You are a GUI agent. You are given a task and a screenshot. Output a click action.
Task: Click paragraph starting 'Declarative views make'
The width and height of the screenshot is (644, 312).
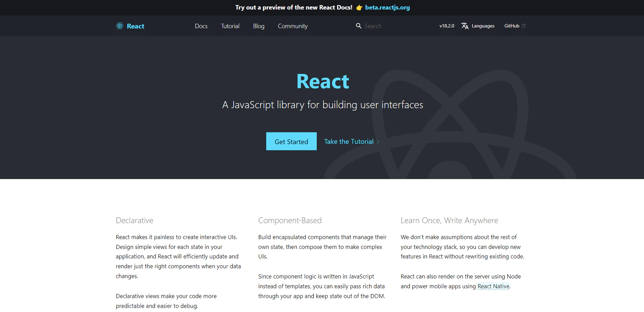click(166, 301)
